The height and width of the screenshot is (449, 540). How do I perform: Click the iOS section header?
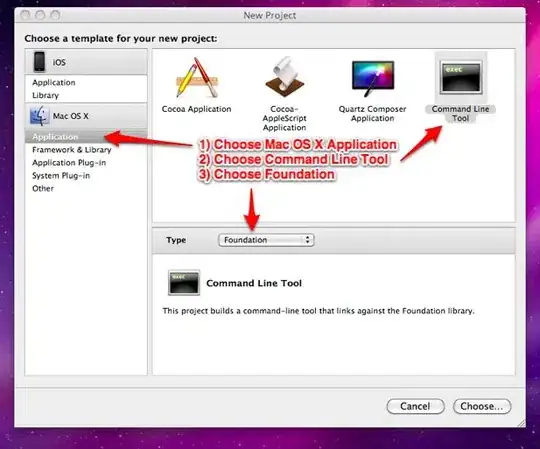tap(86, 62)
